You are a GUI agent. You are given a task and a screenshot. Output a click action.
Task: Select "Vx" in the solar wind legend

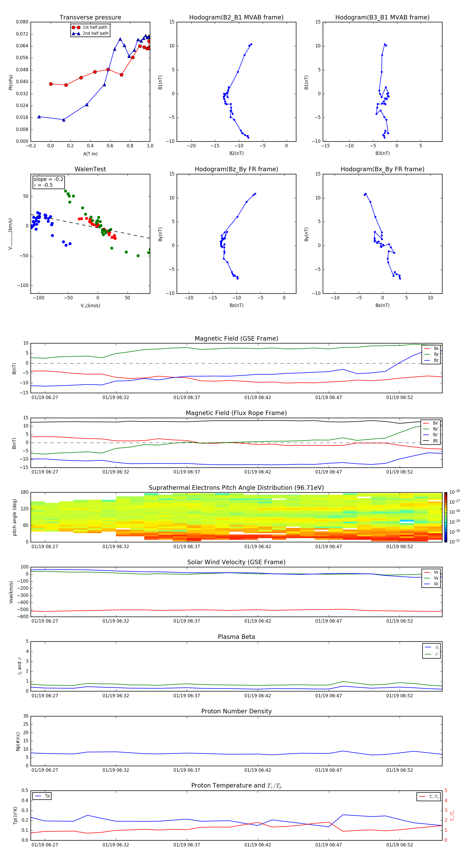click(x=431, y=572)
